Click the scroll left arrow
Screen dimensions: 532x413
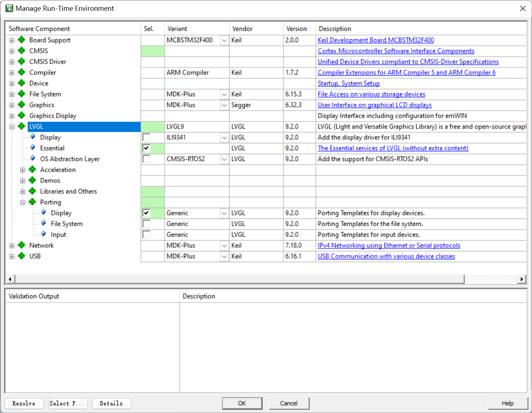pyautogui.click(x=10, y=279)
